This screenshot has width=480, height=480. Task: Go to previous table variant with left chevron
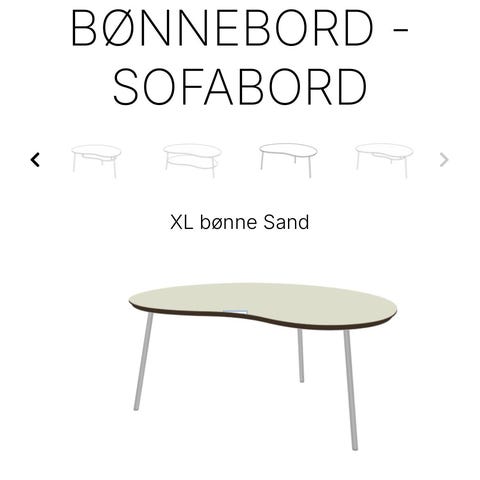(35, 160)
